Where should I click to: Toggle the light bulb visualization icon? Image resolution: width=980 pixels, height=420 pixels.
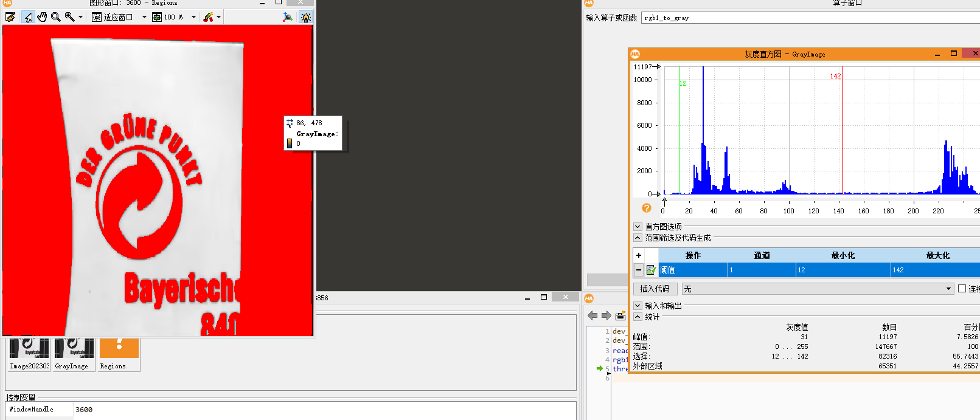(x=306, y=17)
